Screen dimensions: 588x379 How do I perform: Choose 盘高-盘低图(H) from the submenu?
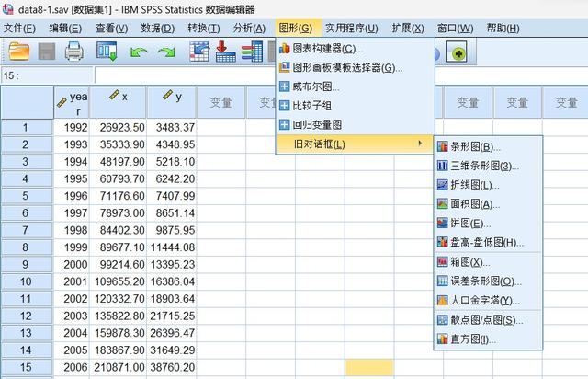click(x=488, y=242)
